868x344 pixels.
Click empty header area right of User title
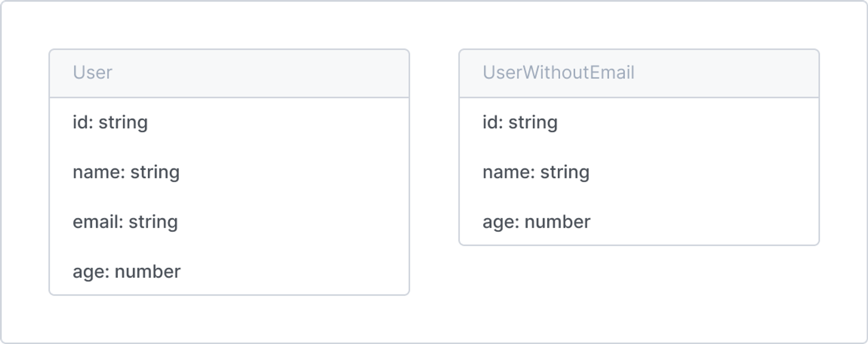point(260,73)
